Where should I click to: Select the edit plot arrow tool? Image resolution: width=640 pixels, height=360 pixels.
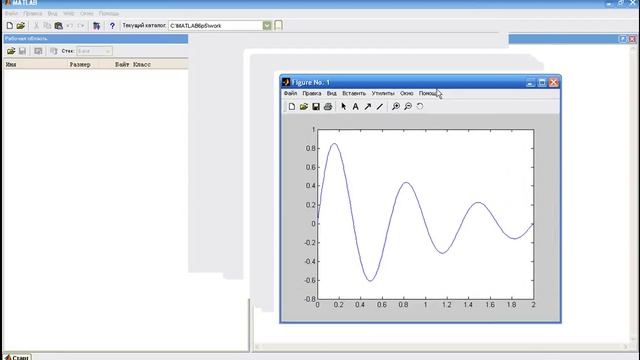pyautogui.click(x=344, y=107)
